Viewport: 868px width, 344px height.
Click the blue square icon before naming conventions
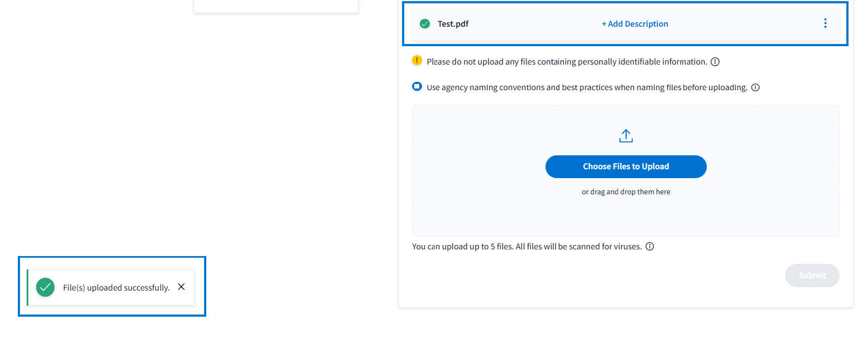pos(417,87)
